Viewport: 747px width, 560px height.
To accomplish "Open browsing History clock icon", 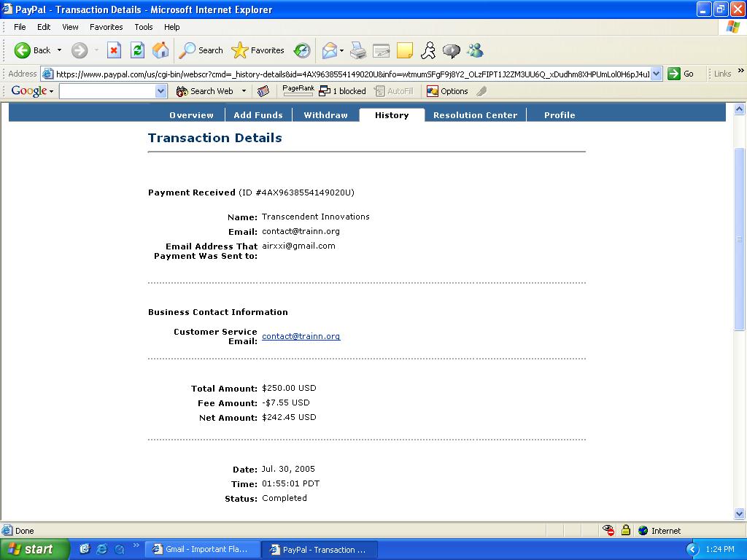I will pos(302,50).
